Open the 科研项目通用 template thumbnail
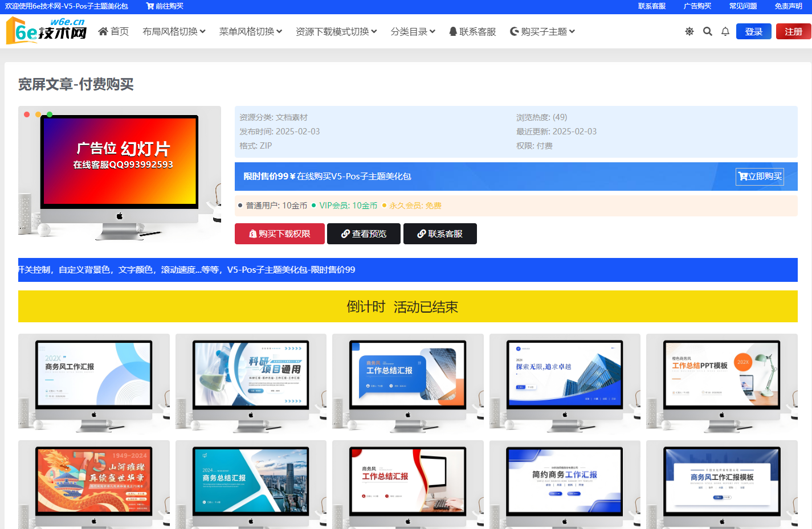 [251, 380]
